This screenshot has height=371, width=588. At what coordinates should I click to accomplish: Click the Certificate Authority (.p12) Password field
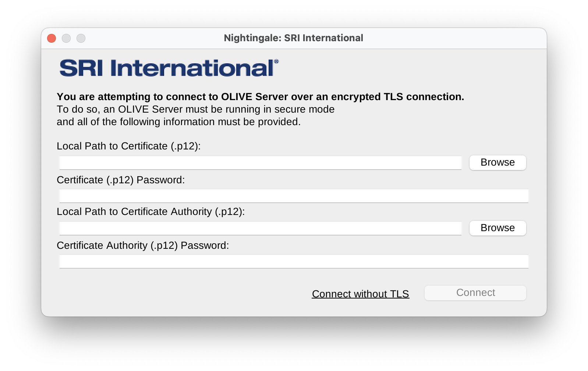tap(294, 261)
